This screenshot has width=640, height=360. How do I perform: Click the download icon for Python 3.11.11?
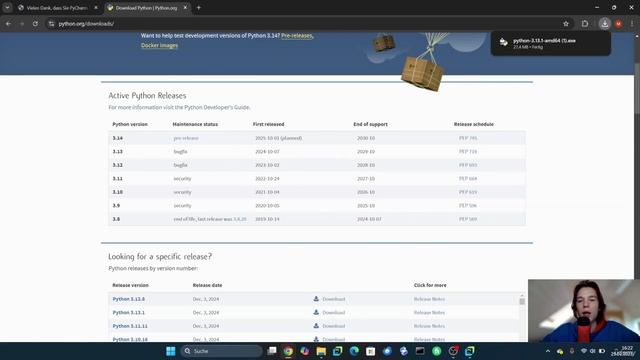pyautogui.click(x=316, y=326)
